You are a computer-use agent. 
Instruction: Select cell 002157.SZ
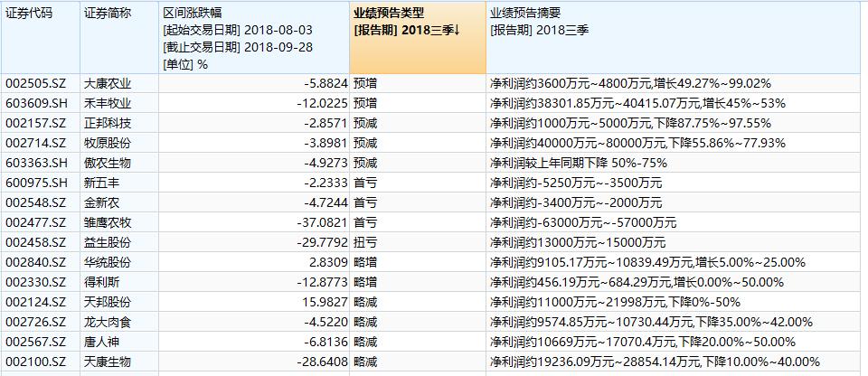click(41, 124)
